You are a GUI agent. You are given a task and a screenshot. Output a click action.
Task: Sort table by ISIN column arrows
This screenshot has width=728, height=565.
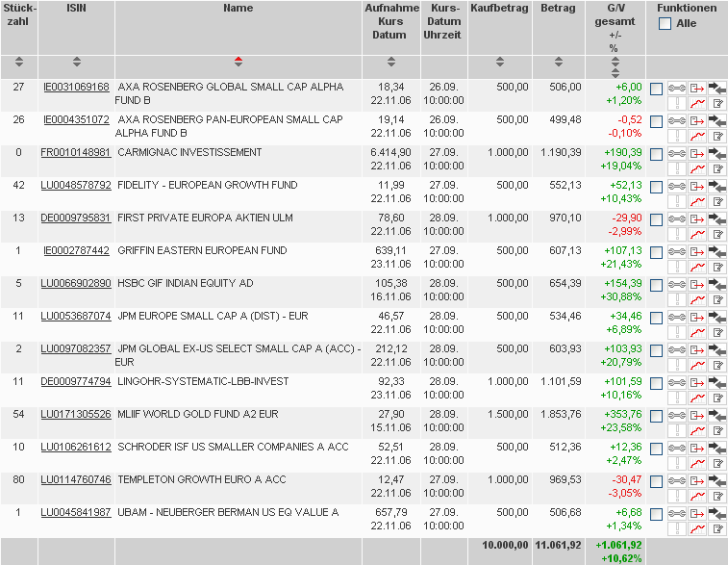(77, 62)
